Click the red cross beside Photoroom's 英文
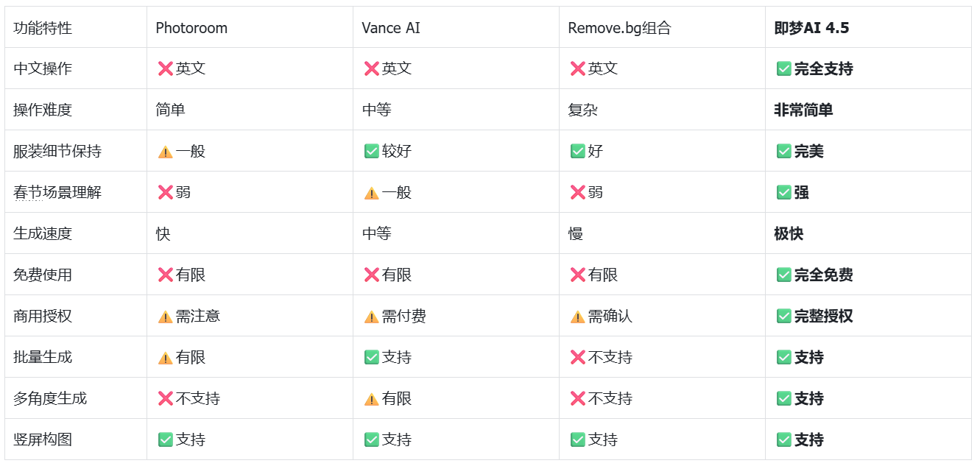Image resolution: width=980 pixels, height=466 pixels. point(165,69)
